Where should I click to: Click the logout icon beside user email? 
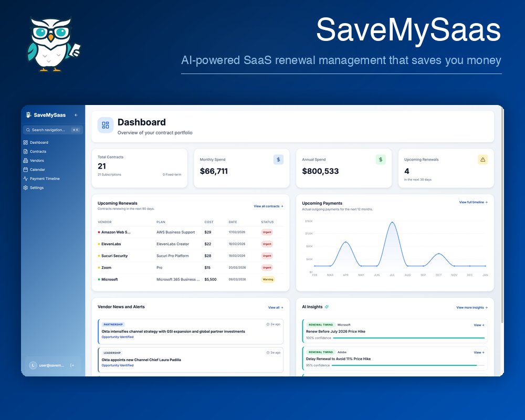(72, 365)
